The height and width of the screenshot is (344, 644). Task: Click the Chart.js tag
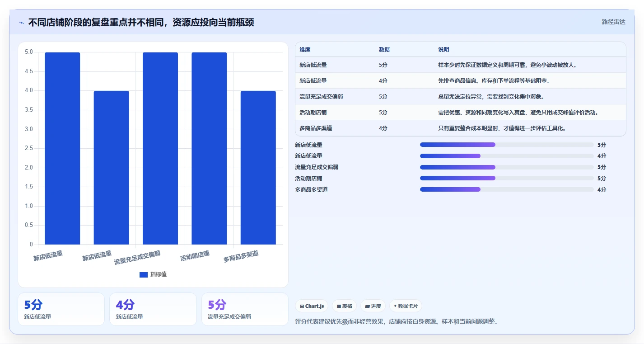[x=312, y=306]
